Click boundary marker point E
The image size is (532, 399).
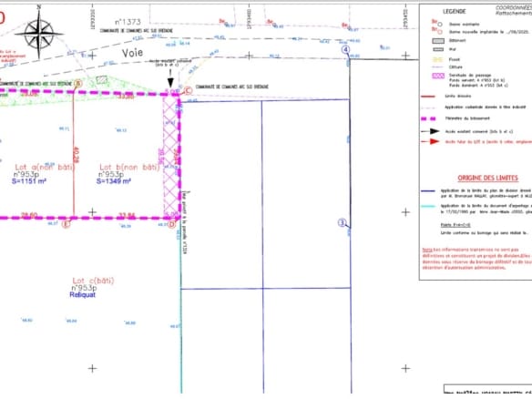(66, 224)
